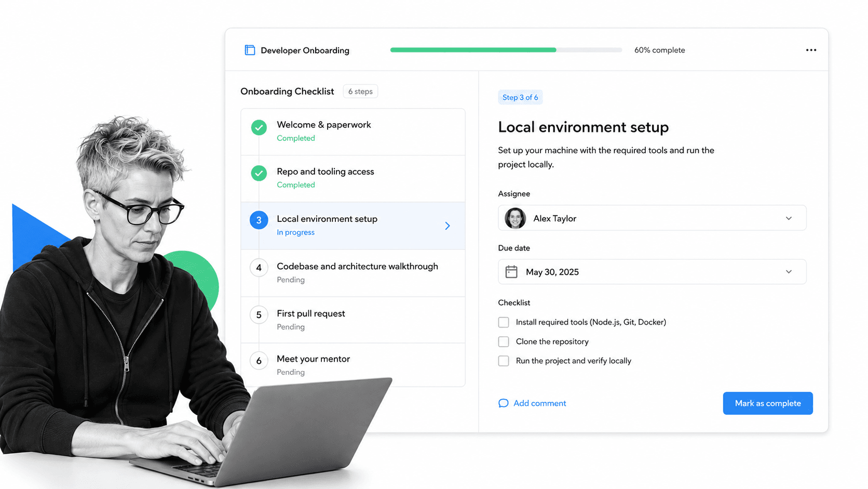Click the Onboarding Checklist heading
The width and height of the screenshot is (868, 489).
tap(287, 91)
